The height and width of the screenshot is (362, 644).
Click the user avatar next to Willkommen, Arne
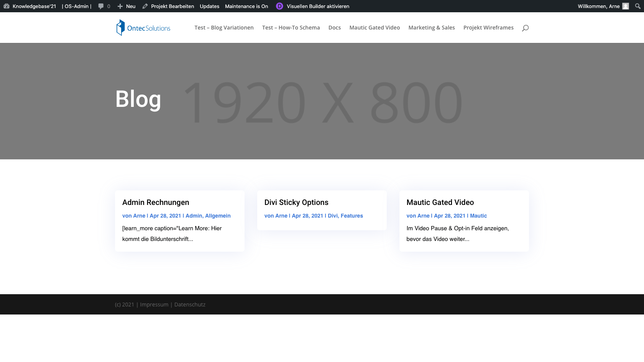(626, 6)
